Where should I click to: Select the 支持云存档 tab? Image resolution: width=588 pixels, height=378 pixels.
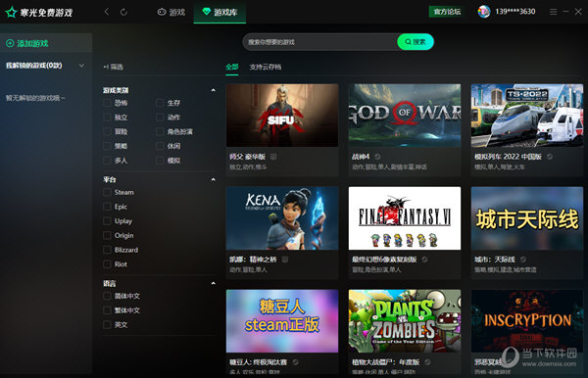coord(266,67)
